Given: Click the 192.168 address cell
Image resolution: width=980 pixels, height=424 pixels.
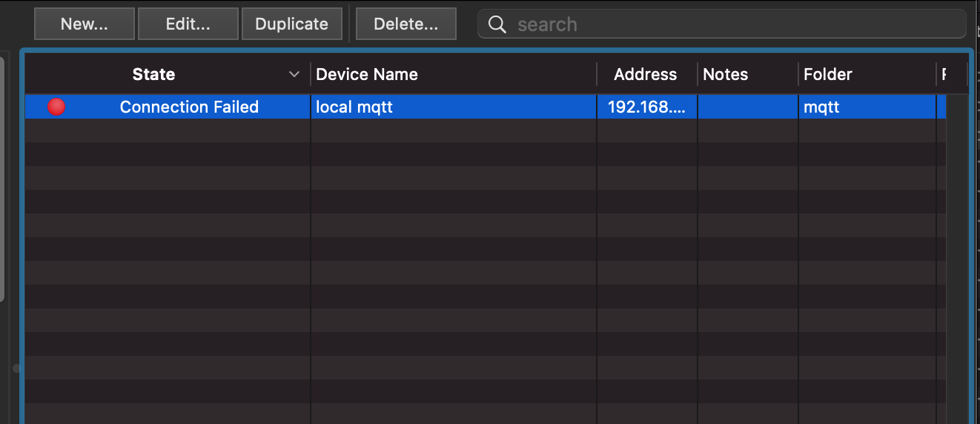Looking at the screenshot, I should [x=646, y=107].
